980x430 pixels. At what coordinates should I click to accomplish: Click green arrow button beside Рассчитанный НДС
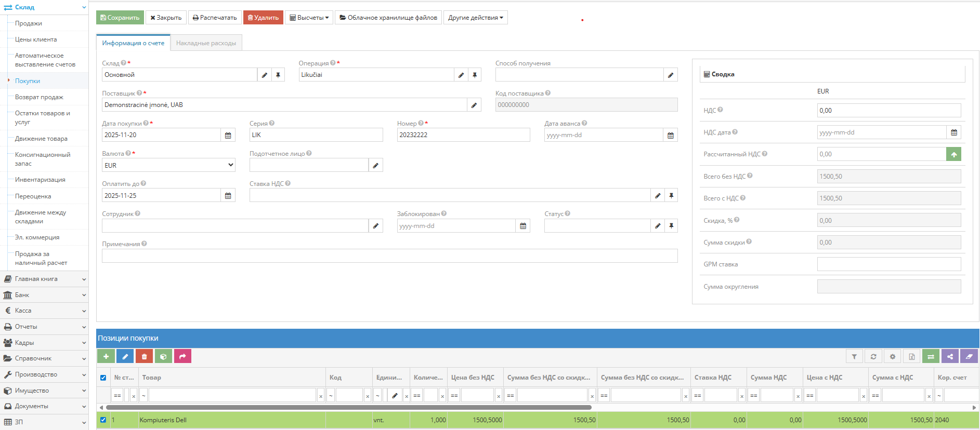(953, 154)
